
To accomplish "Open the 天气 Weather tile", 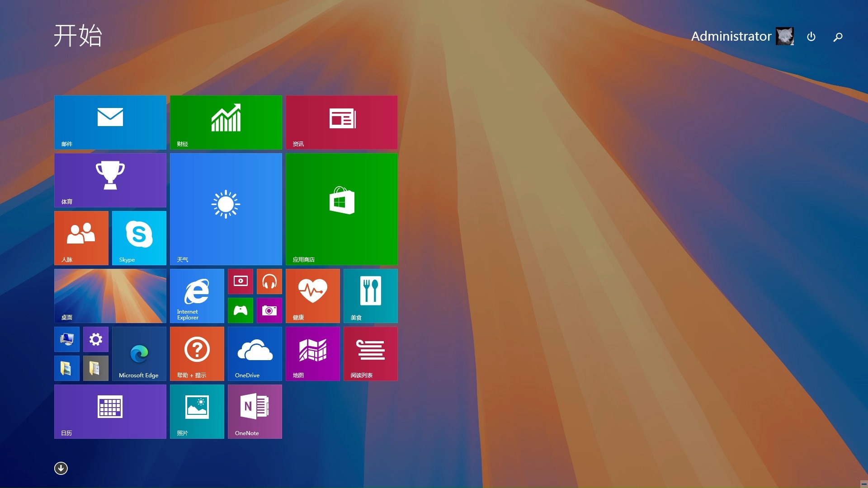I will (x=226, y=209).
